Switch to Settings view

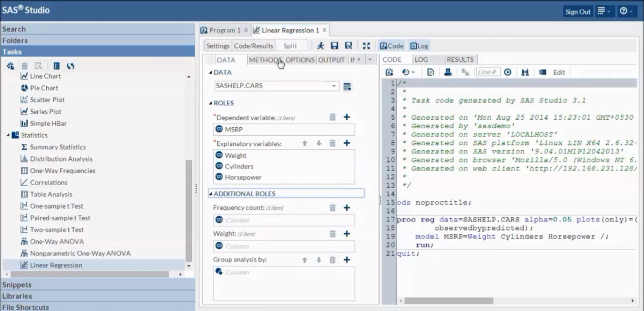click(218, 46)
